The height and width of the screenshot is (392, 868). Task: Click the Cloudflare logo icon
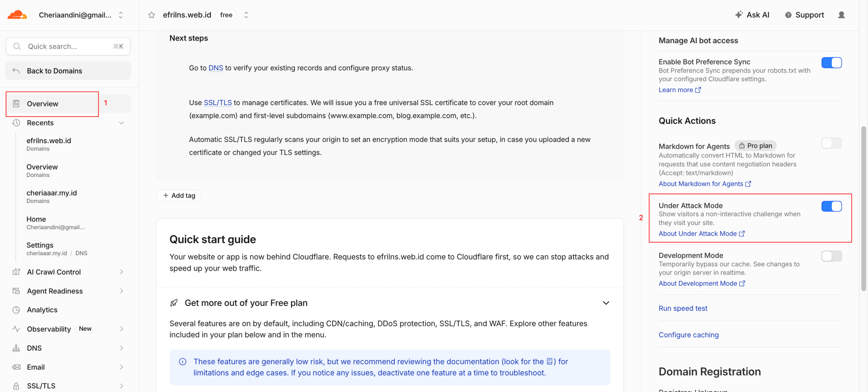(17, 15)
